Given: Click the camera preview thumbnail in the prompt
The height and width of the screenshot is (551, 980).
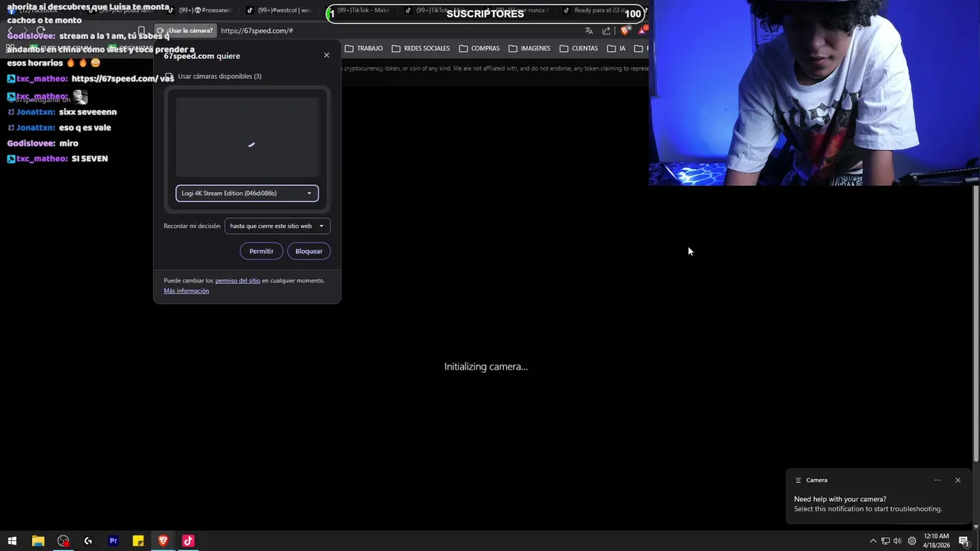Looking at the screenshot, I should click(x=247, y=137).
